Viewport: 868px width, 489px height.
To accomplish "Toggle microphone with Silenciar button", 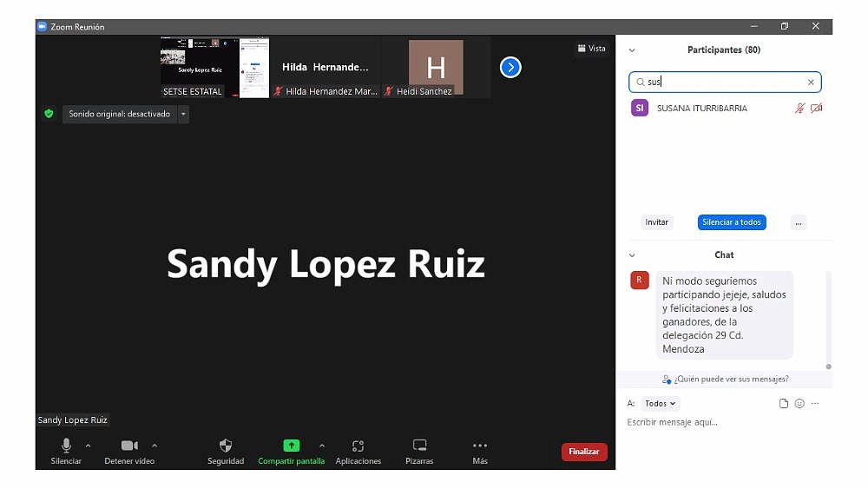I will [66, 446].
